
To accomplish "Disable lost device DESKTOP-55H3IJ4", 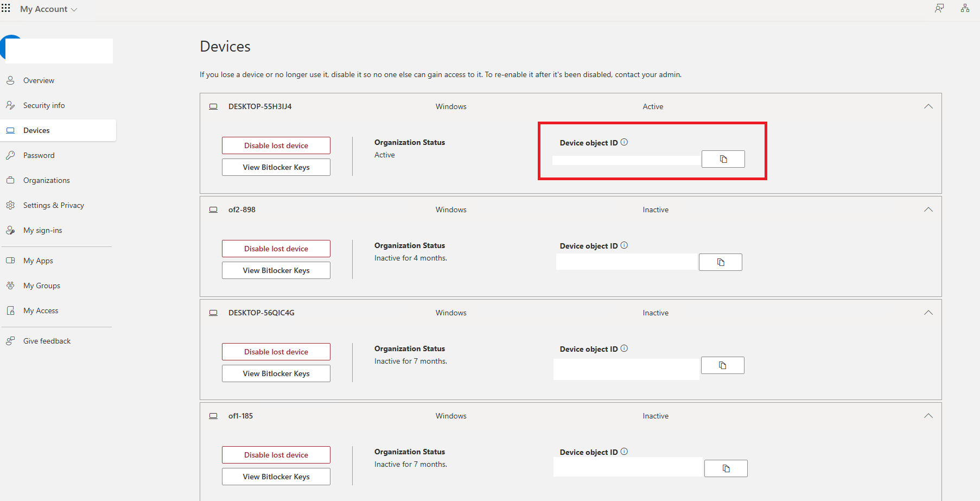I will pos(276,145).
